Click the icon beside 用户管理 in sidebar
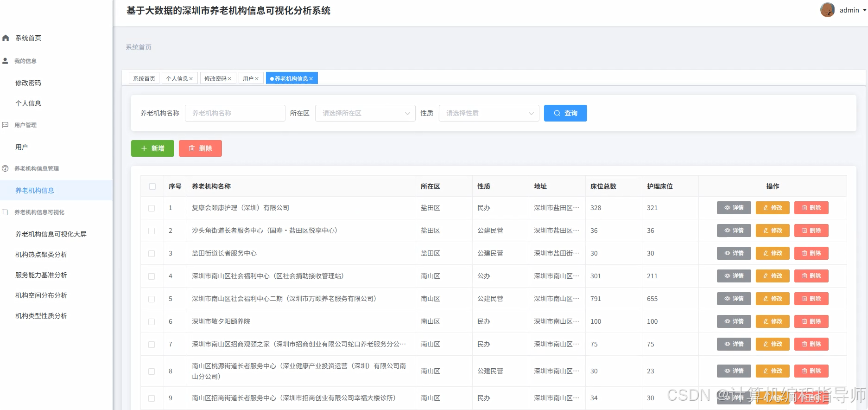Image resolution: width=868 pixels, height=410 pixels. (x=6, y=125)
